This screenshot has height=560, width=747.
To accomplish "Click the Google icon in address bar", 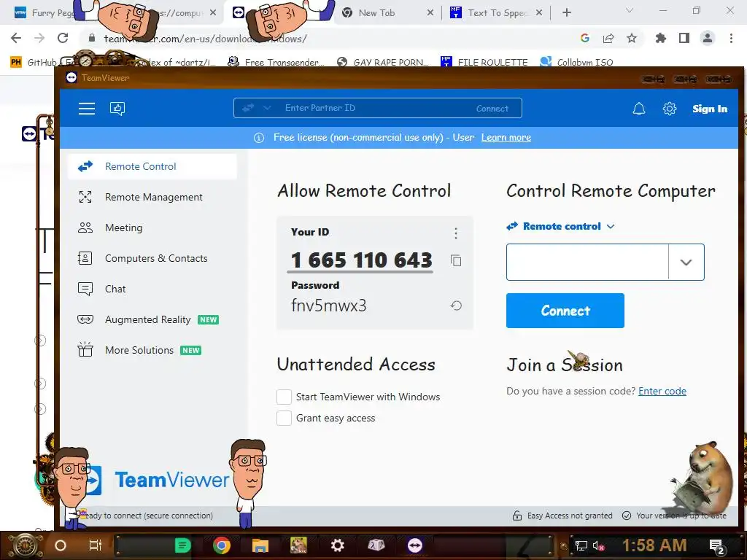I will click(585, 38).
